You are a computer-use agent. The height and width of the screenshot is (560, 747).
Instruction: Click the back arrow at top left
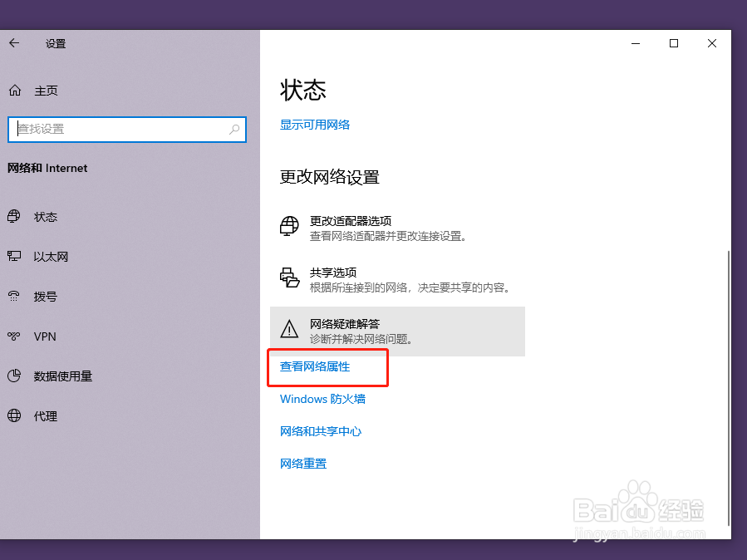point(12,43)
